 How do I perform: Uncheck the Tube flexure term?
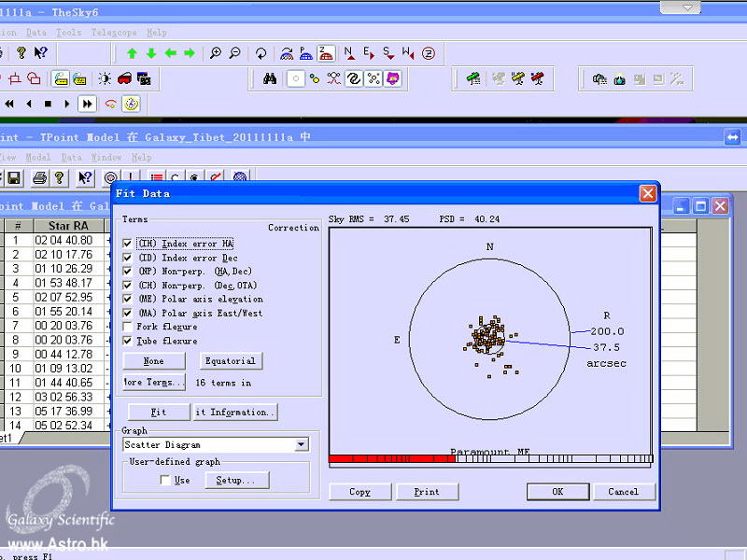128,342
